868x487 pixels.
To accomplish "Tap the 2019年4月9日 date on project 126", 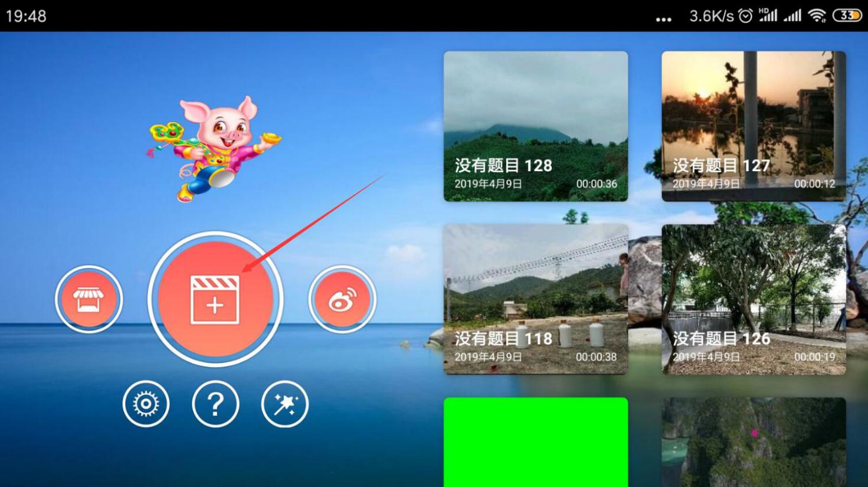I will click(706, 357).
